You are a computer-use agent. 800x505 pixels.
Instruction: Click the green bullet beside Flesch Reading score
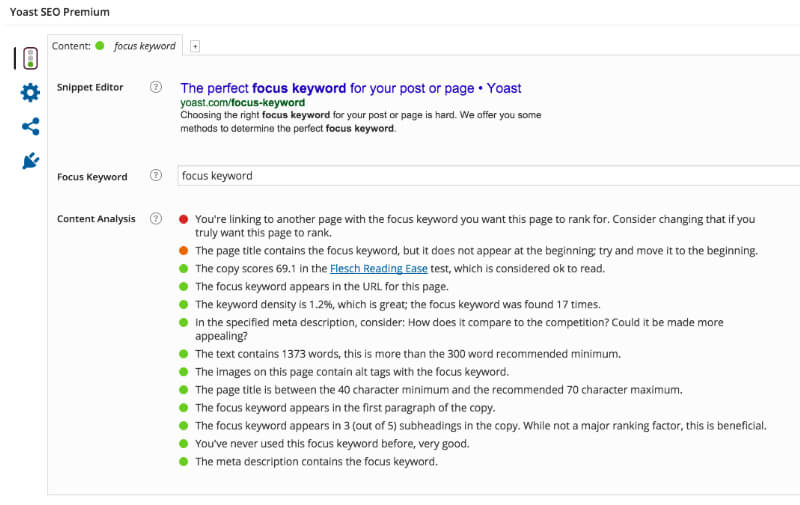[x=184, y=268]
